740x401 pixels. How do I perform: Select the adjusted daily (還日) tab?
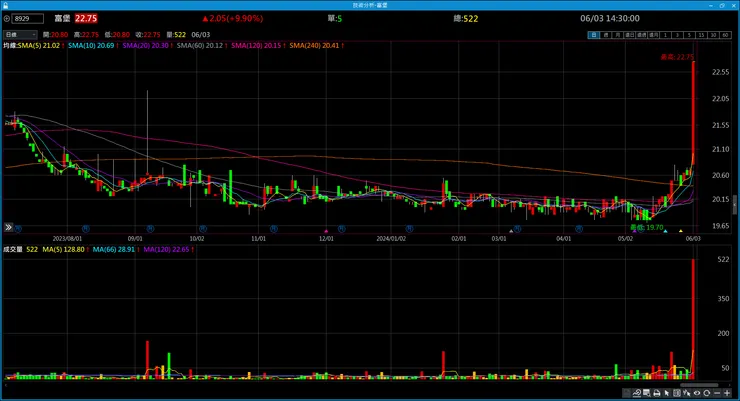(630, 35)
